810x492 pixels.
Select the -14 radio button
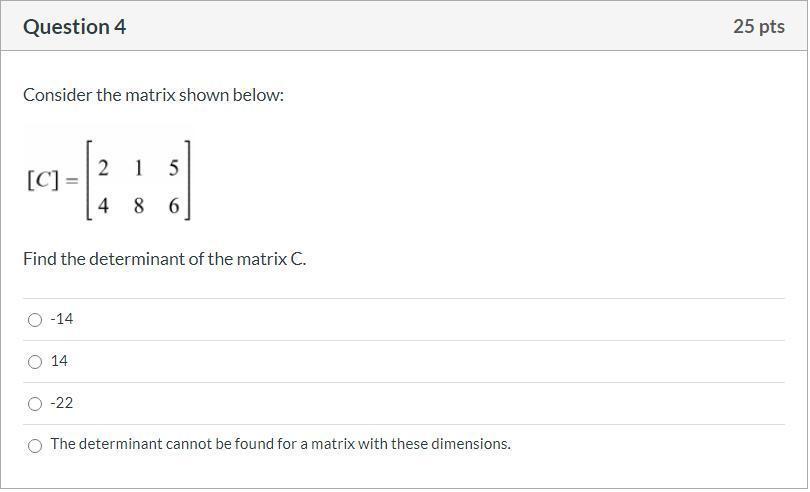point(35,320)
